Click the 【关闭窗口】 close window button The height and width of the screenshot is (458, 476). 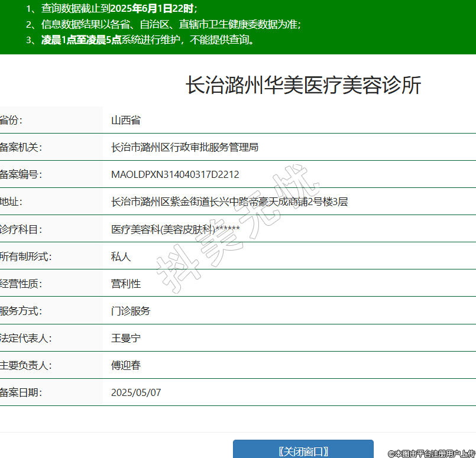point(303,451)
